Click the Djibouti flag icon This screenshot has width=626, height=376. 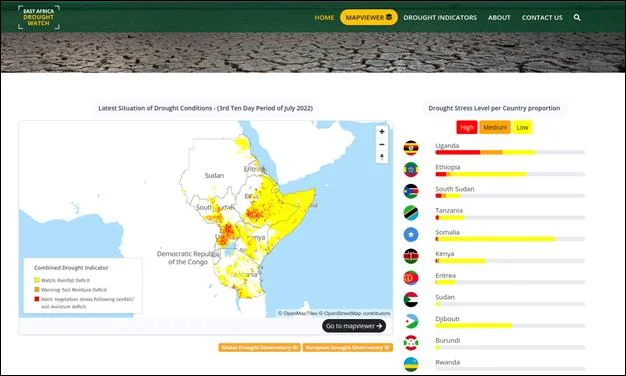tap(411, 321)
